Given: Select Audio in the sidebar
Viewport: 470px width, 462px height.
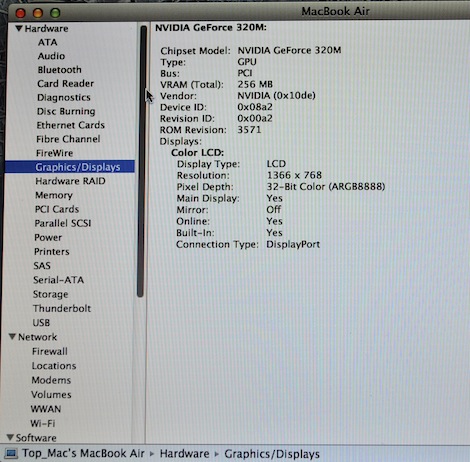Looking at the screenshot, I should pyautogui.click(x=51, y=56).
